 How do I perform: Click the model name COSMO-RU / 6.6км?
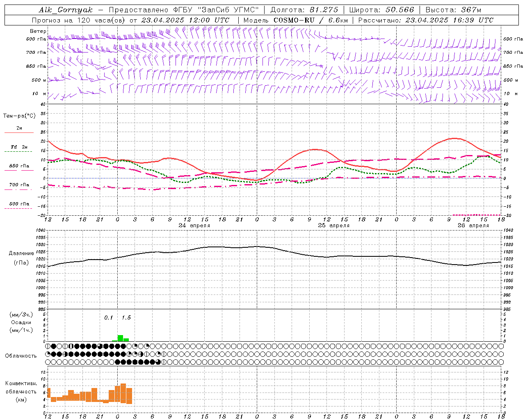[x=311, y=20]
